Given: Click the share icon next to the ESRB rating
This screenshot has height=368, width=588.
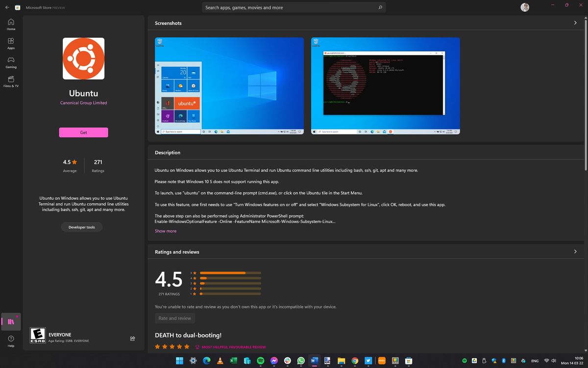Looking at the screenshot, I should point(132,338).
